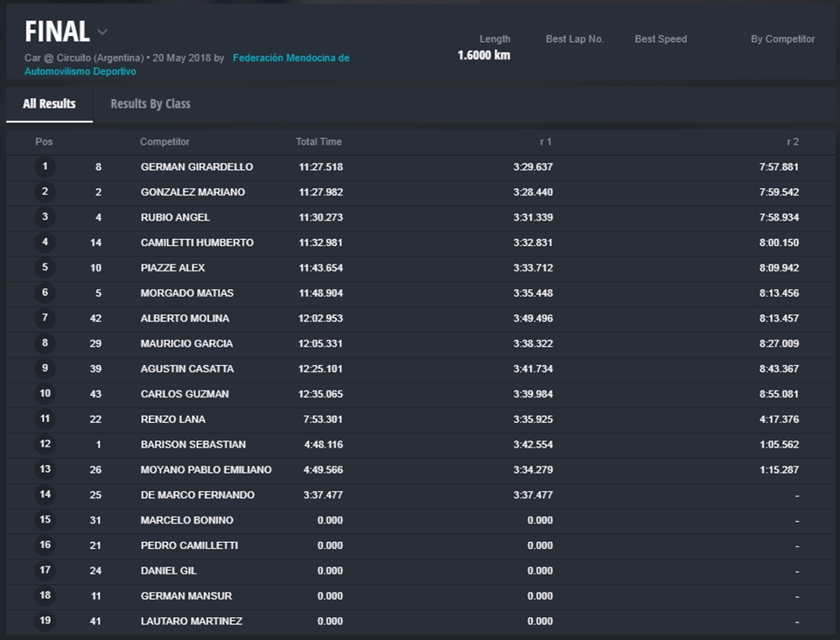Click the position 1 badge icon

point(45,166)
